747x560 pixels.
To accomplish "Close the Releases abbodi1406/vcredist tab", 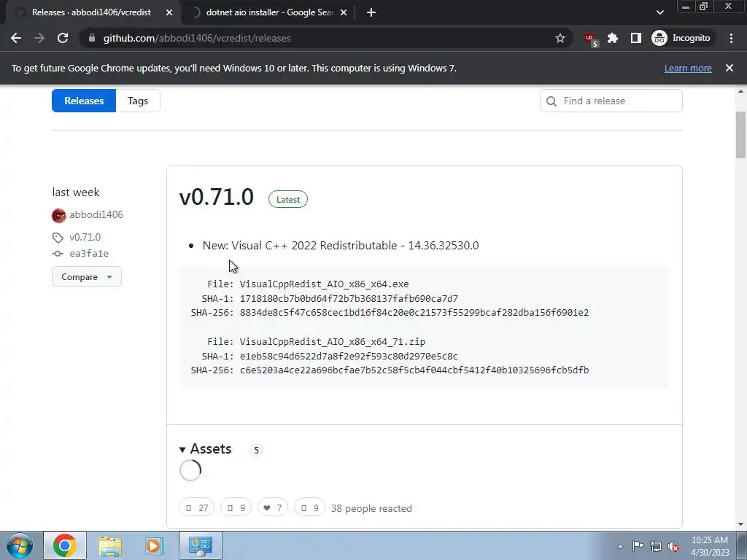I will (x=169, y=12).
